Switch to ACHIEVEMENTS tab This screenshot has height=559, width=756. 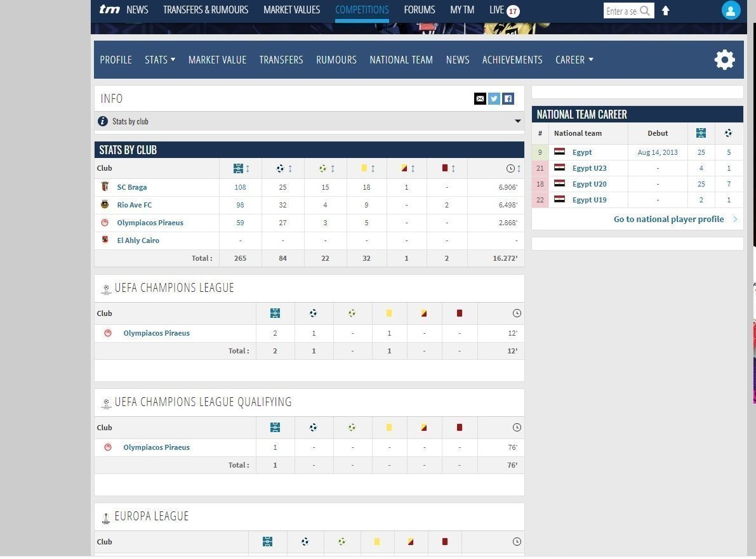point(512,60)
